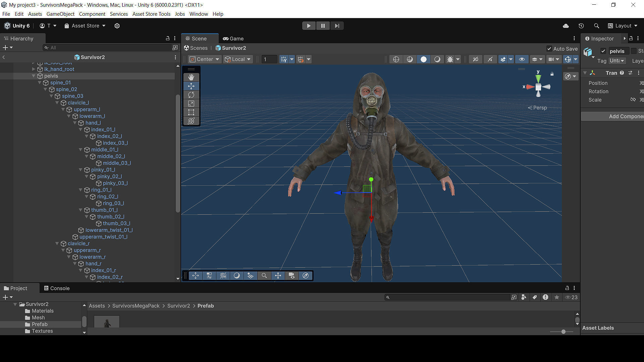
Task: Select the Rect tool
Action: point(191,112)
